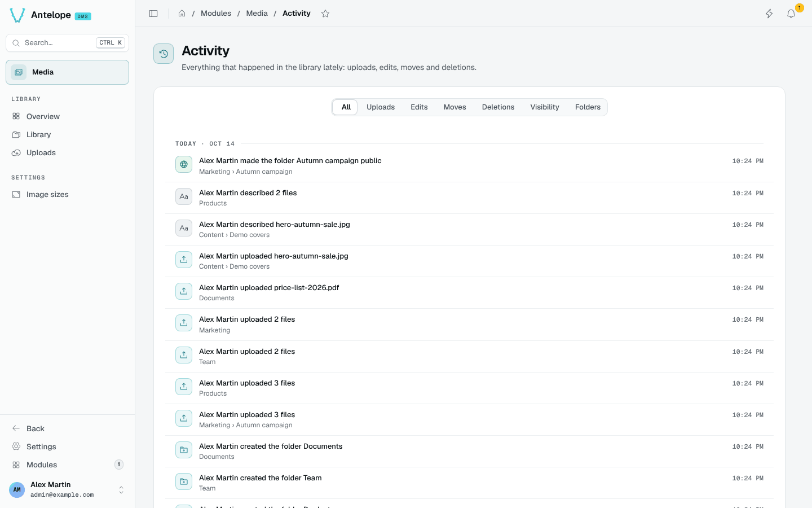Click 'Alex Martin created the folder Documents'

[271, 446]
